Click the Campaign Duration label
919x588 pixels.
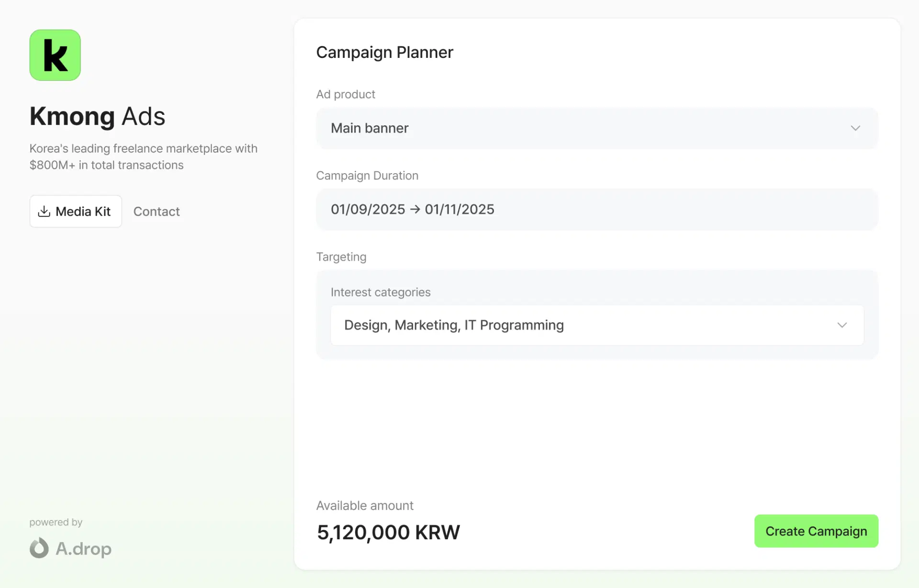click(x=367, y=176)
